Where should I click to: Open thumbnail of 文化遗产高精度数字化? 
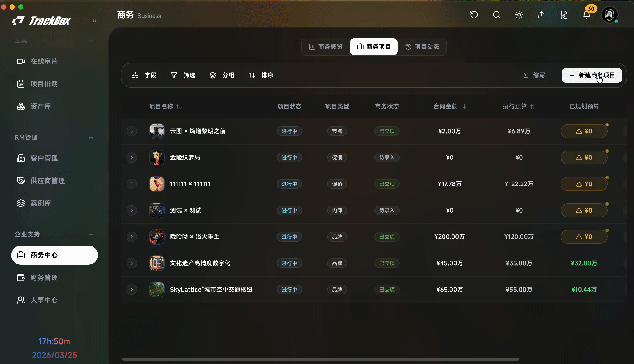click(157, 263)
